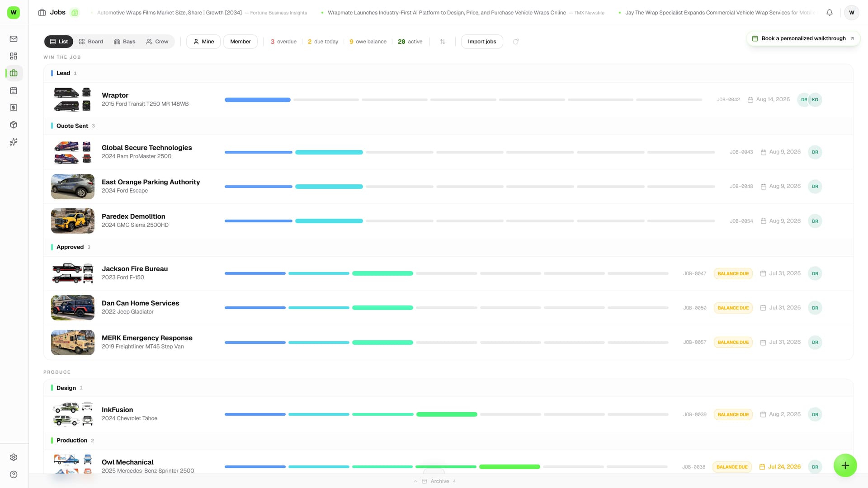Click East Orange Parking Authority progress bar
Screen dimensions: 868x488
(x=470, y=187)
